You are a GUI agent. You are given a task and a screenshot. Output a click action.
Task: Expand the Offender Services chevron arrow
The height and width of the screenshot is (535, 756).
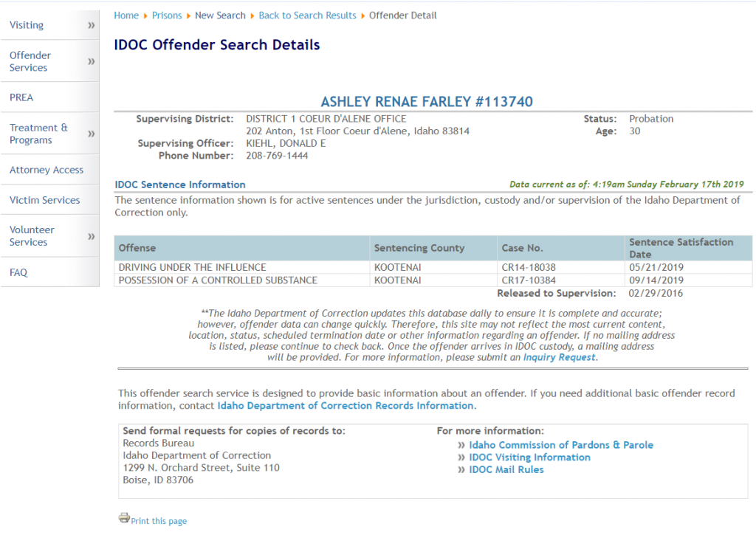tap(92, 61)
